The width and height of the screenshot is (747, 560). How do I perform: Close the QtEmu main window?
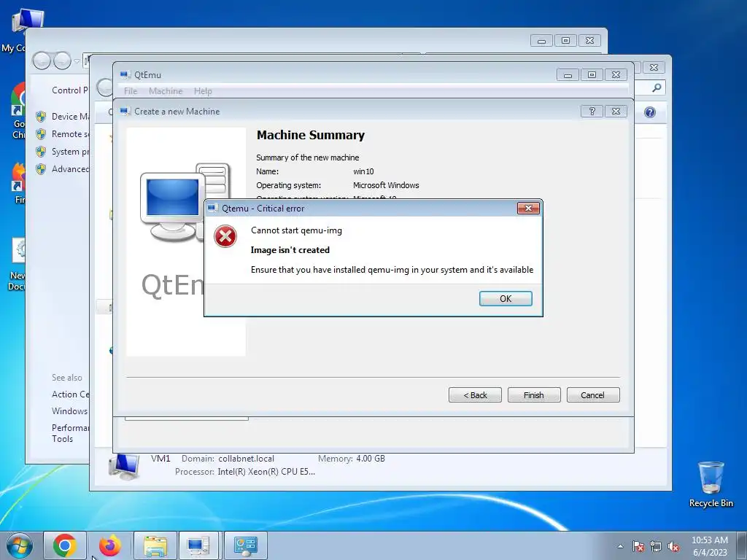pyautogui.click(x=616, y=75)
